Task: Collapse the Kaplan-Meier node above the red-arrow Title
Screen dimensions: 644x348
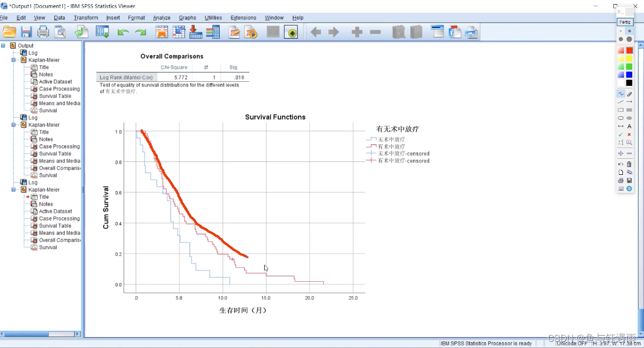Action: click(14, 190)
